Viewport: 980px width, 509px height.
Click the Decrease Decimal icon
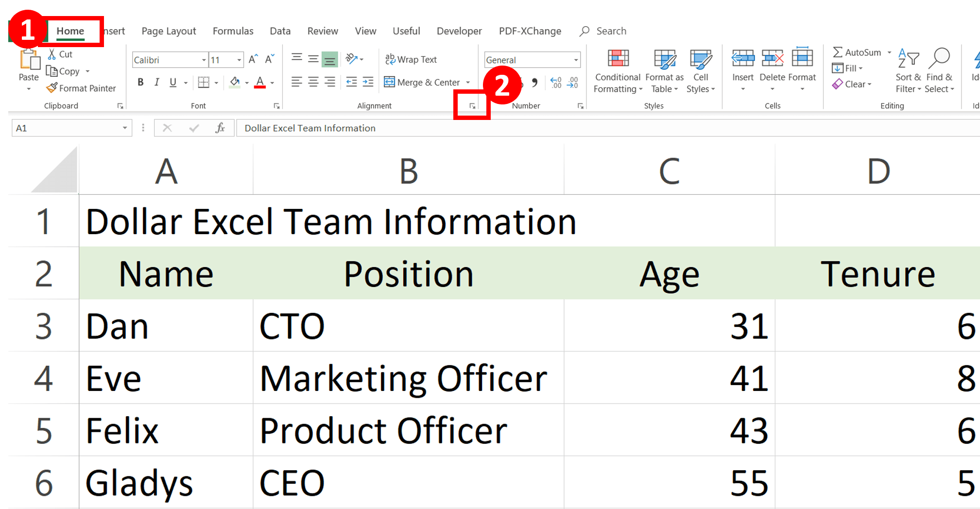573,82
